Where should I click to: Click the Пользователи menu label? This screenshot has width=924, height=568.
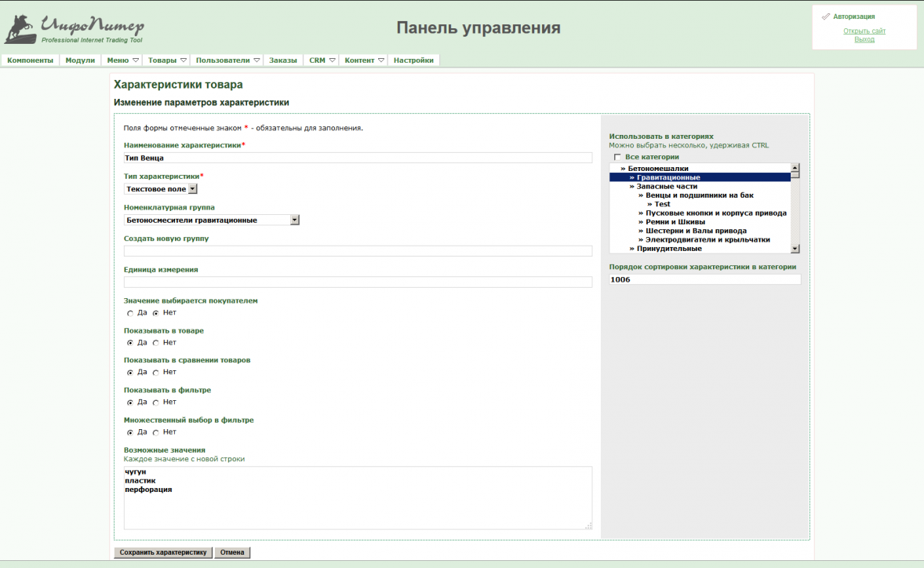pyautogui.click(x=223, y=60)
